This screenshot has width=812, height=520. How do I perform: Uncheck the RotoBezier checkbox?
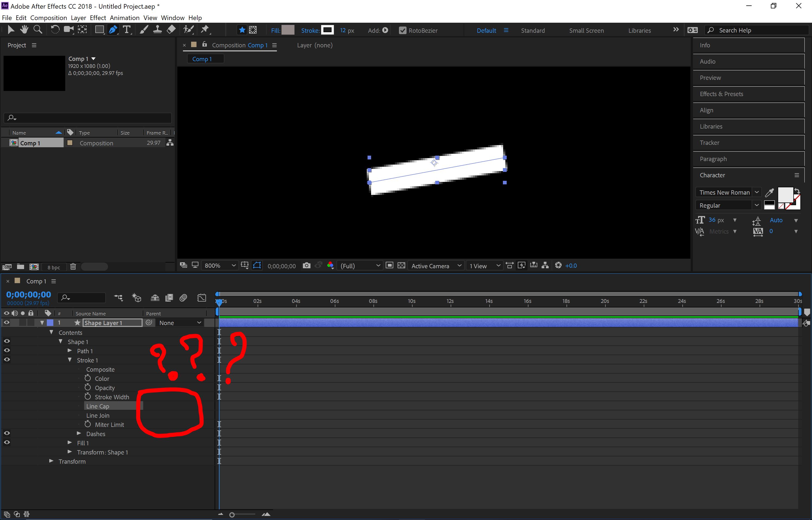click(x=402, y=30)
